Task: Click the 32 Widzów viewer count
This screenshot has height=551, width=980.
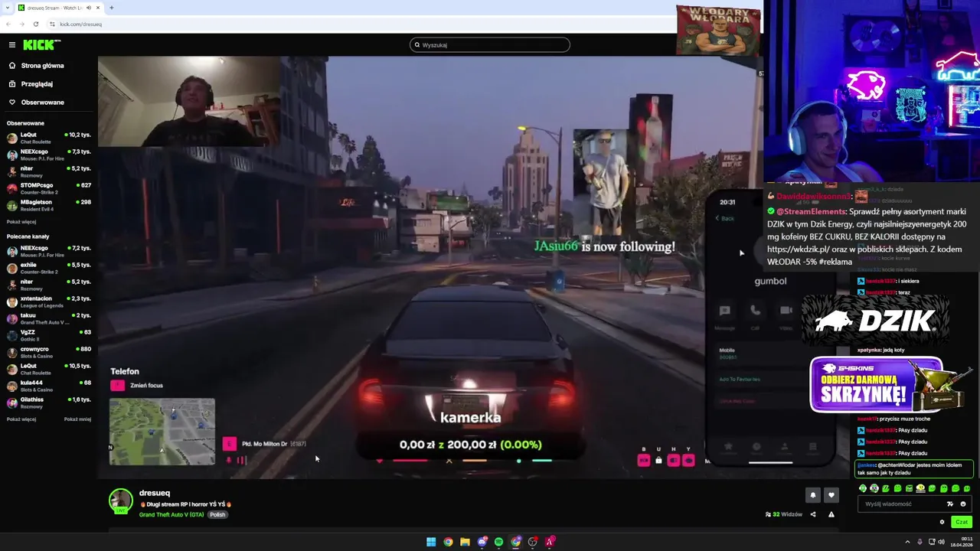Action: click(784, 514)
